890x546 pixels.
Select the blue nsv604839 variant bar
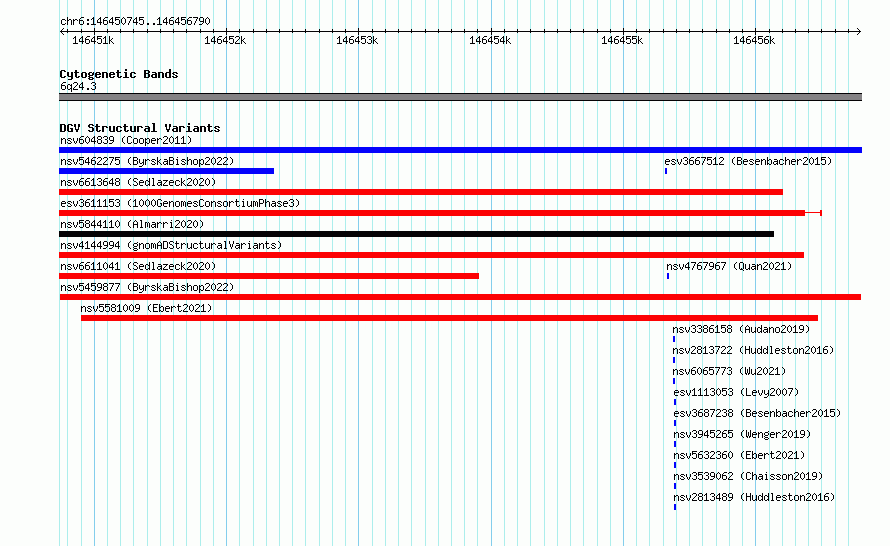pos(460,150)
